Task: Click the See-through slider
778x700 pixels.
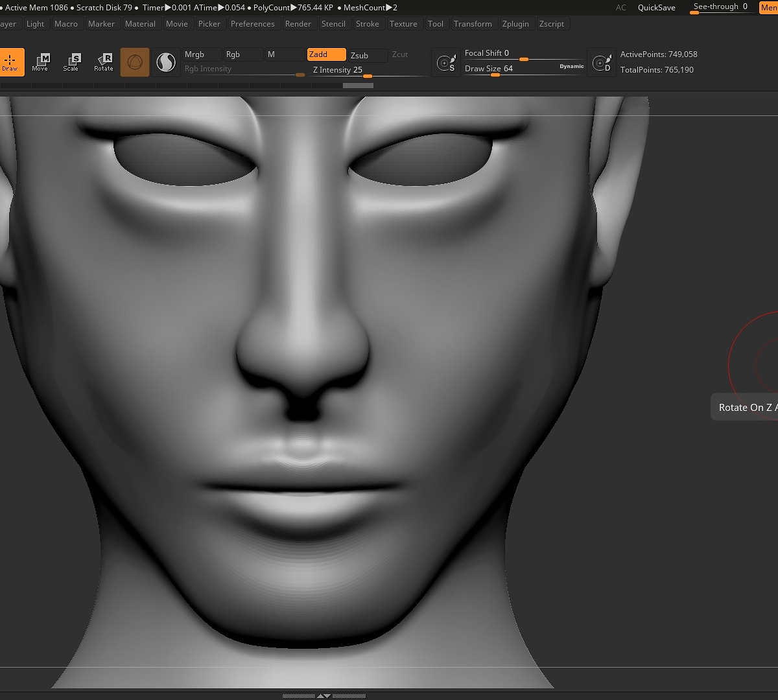Action: click(721, 8)
